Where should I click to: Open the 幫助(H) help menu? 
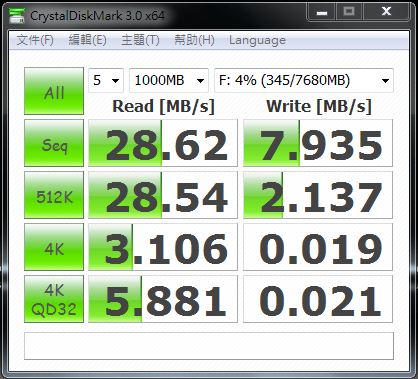click(x=194, y=40)
